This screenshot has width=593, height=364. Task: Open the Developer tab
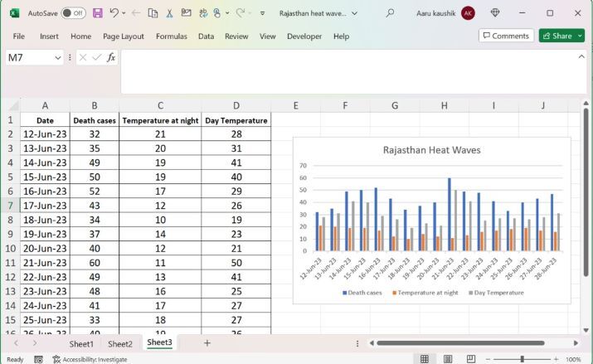point(304,36)
